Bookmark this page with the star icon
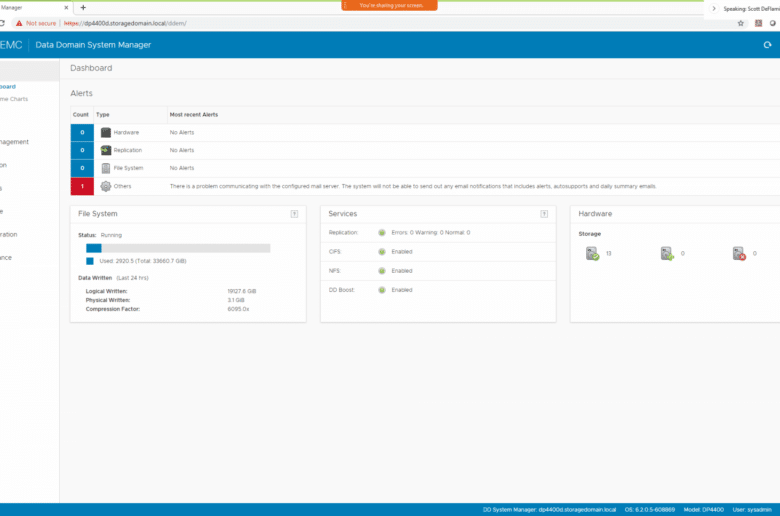Image resolution: width=780 pixels, height=516 pixels. [x=740, y=23]
